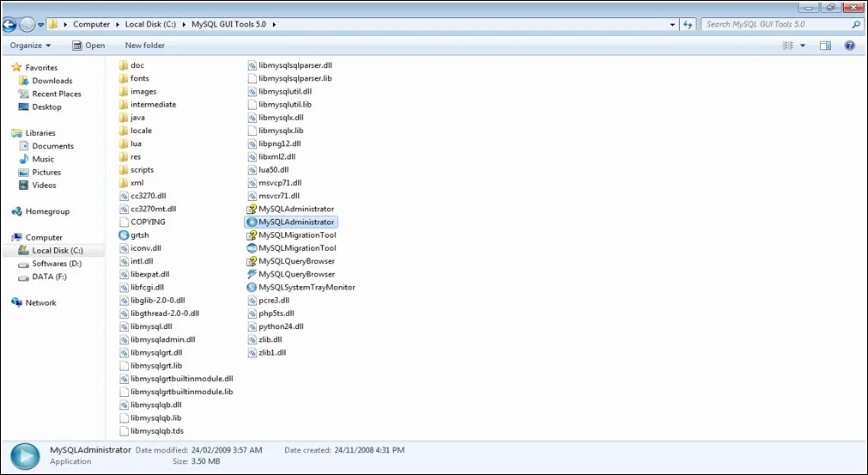Select Favorites in the navigation pane
868x475 pixels.
pyautogui.click(x=34, y=68)
